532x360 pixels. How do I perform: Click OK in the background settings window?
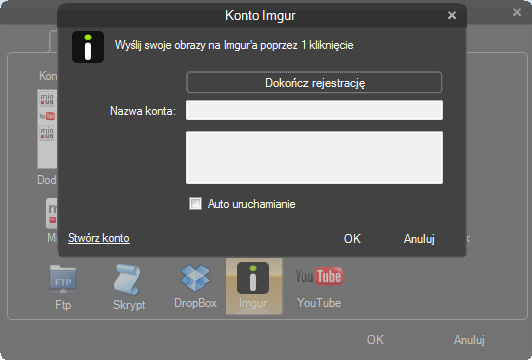coord(375,340)
